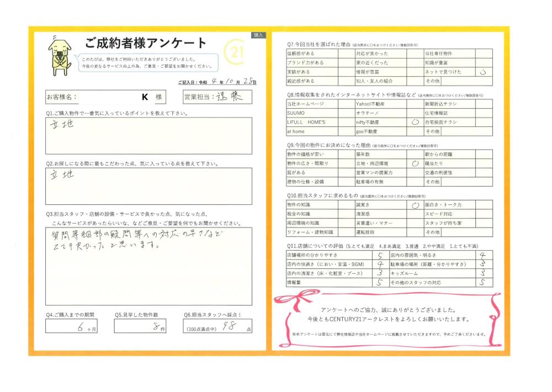Click the 店舗場所の分かりやすさ rating cell
This screenshot has height=392, width=552.
coord(379,256)
